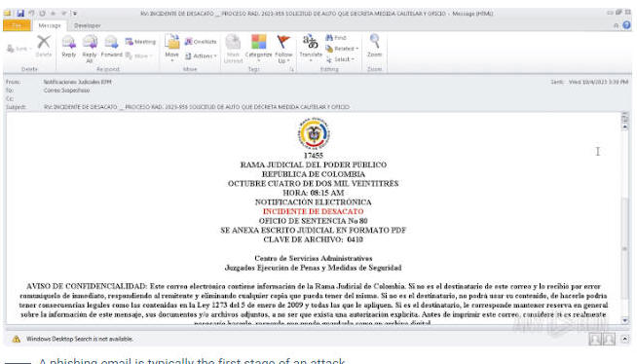Create a Meeting reply

(x=140, y=42)
